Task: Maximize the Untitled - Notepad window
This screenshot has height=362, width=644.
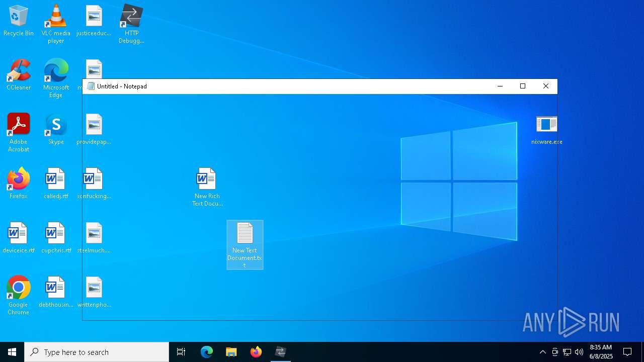Action: (x=523, y=86)
